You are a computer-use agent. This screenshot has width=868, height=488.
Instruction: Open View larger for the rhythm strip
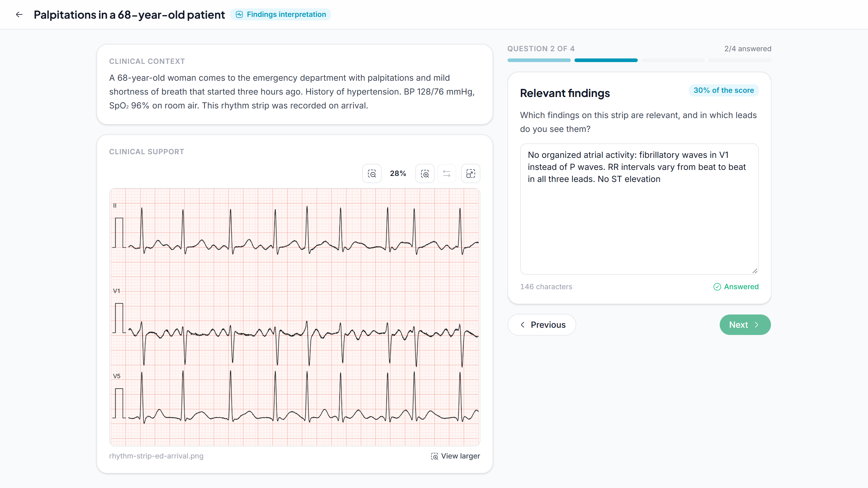(x=455, y=456)
